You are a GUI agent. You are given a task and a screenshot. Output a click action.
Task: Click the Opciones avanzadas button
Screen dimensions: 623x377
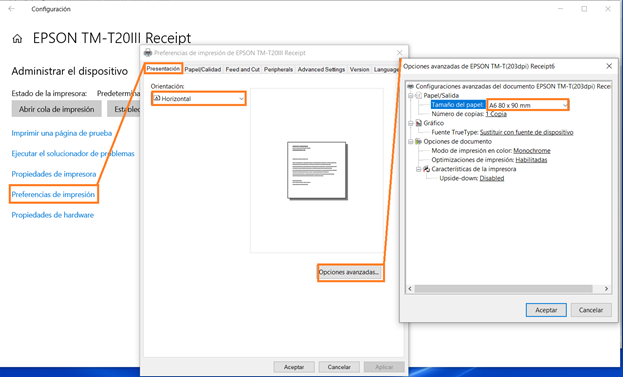click(350, 273)
